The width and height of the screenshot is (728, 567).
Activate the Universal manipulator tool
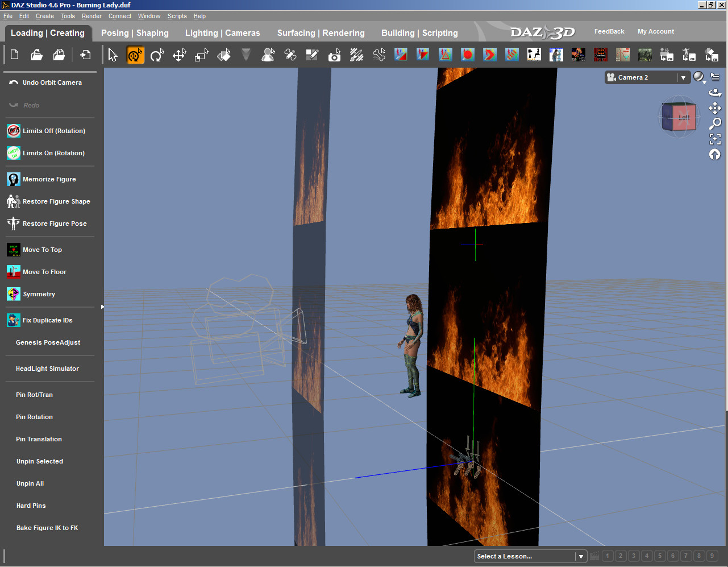135,55
